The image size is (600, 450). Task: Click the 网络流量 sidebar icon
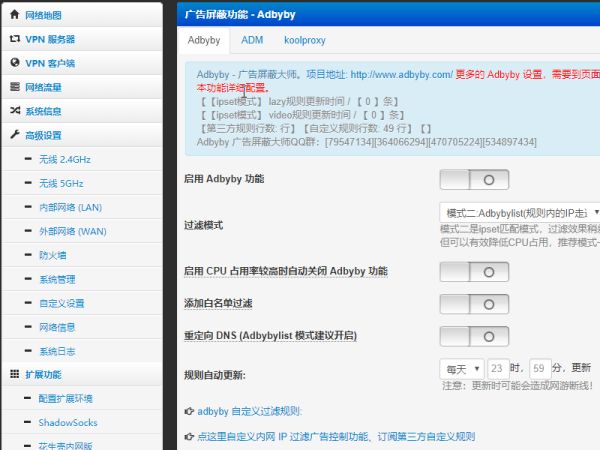pos(14,87)
